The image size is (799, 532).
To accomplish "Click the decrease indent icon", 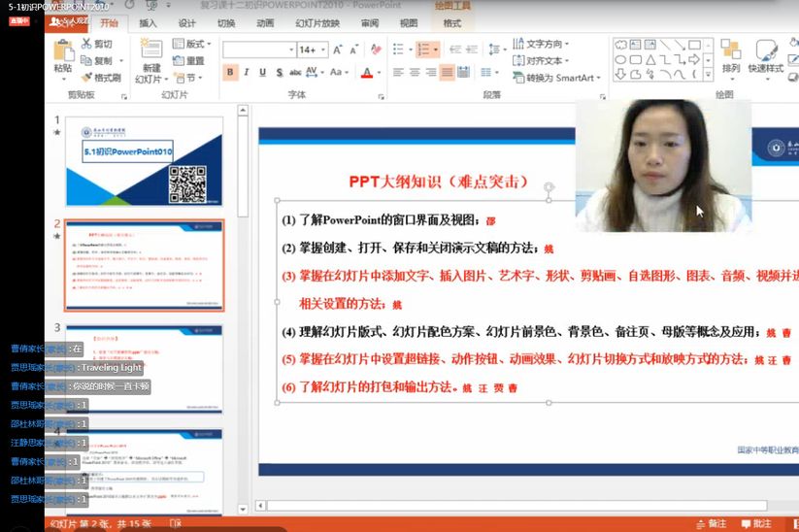I will coord(455,49).
